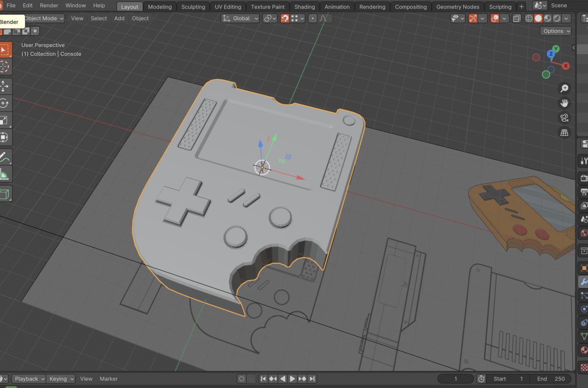
Task: Open the Object Mode dropdown
Action: click(x=44, y=18)
